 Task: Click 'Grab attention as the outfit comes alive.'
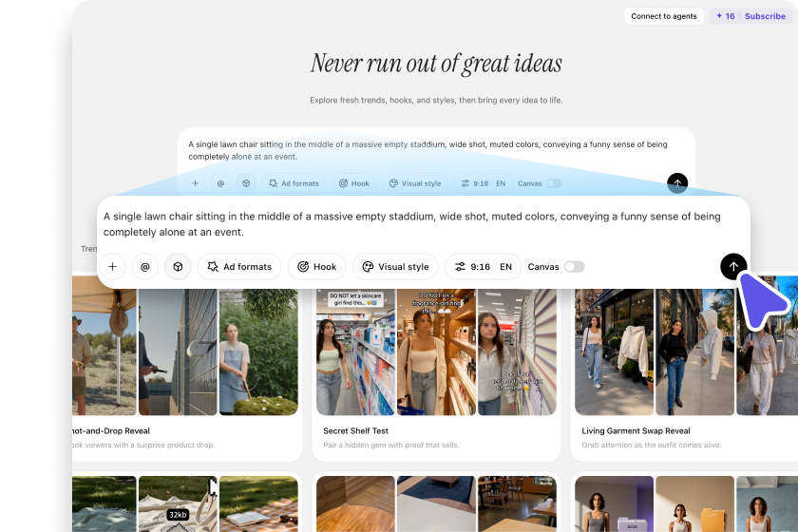[x=652, y=445]
